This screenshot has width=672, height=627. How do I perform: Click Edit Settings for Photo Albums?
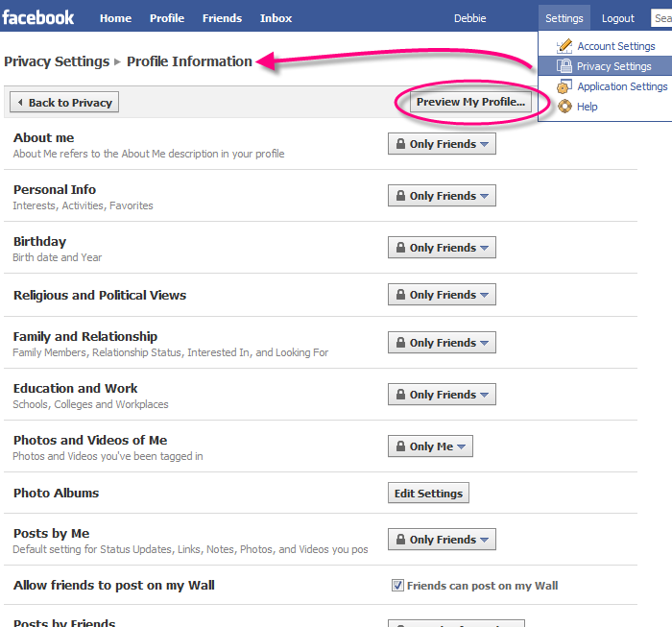pyautogui.click(x=428, y=493)
